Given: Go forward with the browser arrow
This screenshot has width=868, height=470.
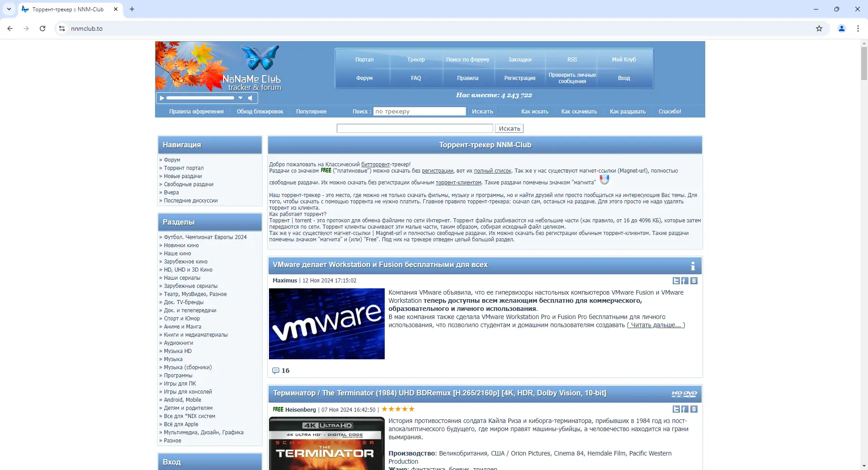Looking at the screenshot, I should [26, 28].
